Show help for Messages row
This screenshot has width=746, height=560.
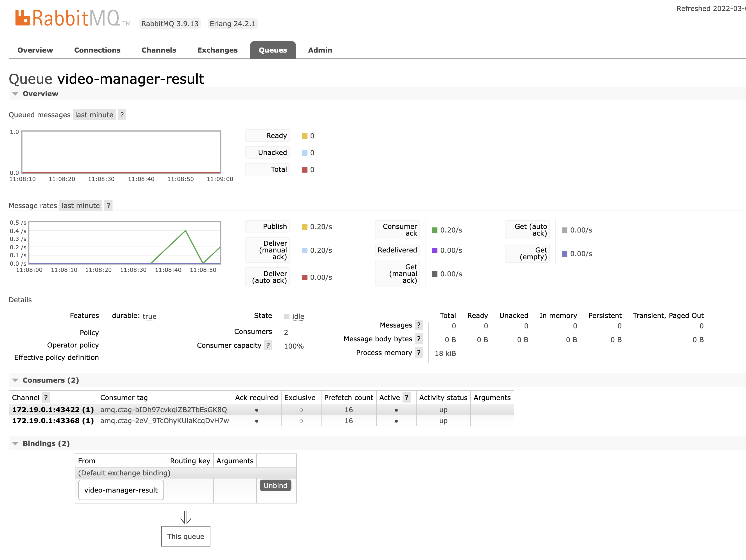point(419,325)
